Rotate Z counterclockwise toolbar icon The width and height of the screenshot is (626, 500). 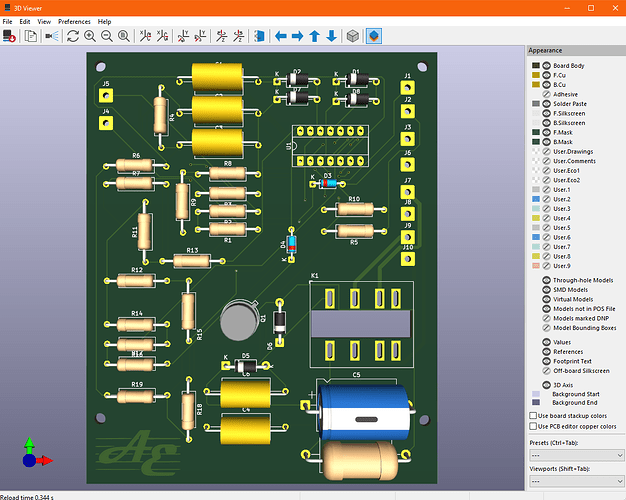238,36
